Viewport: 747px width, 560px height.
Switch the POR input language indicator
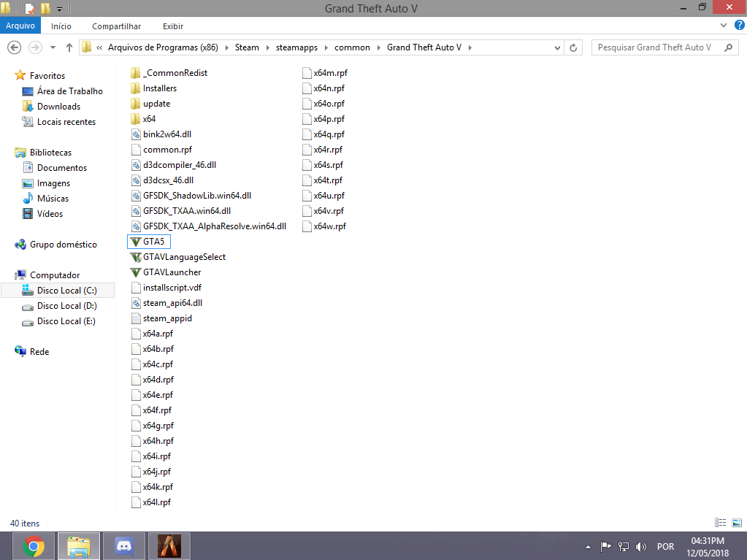tap(665, 547)
